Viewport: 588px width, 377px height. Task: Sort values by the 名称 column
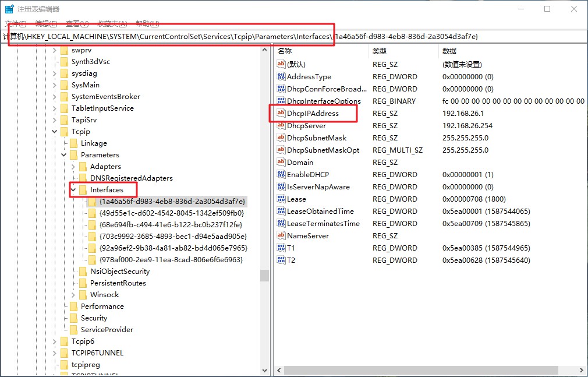285,51
